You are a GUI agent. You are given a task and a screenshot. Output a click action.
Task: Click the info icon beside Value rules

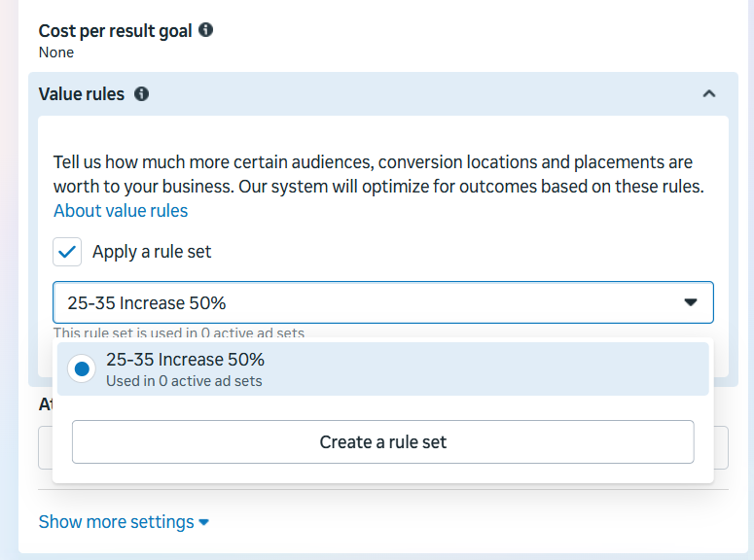pyautogui.click(x=141, y=94)
